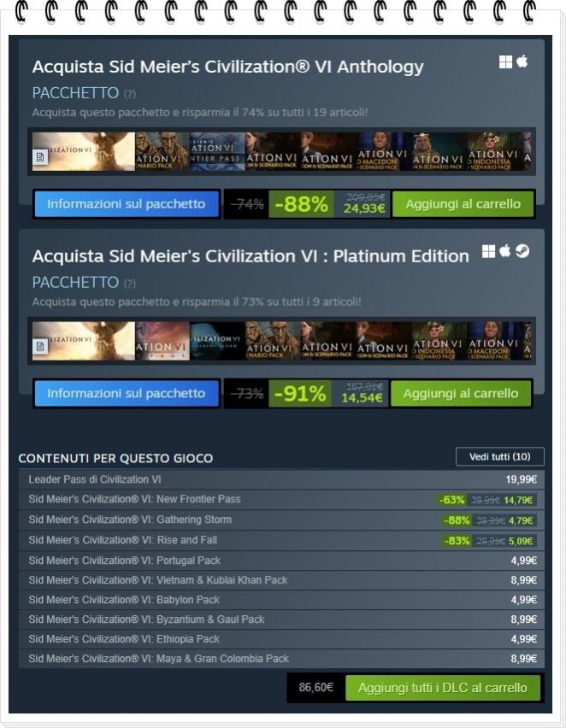566x728 pixels.
Task: Open the (?) help beside the Anthology PACCHETTO label
Action: [x=130, y=94]
